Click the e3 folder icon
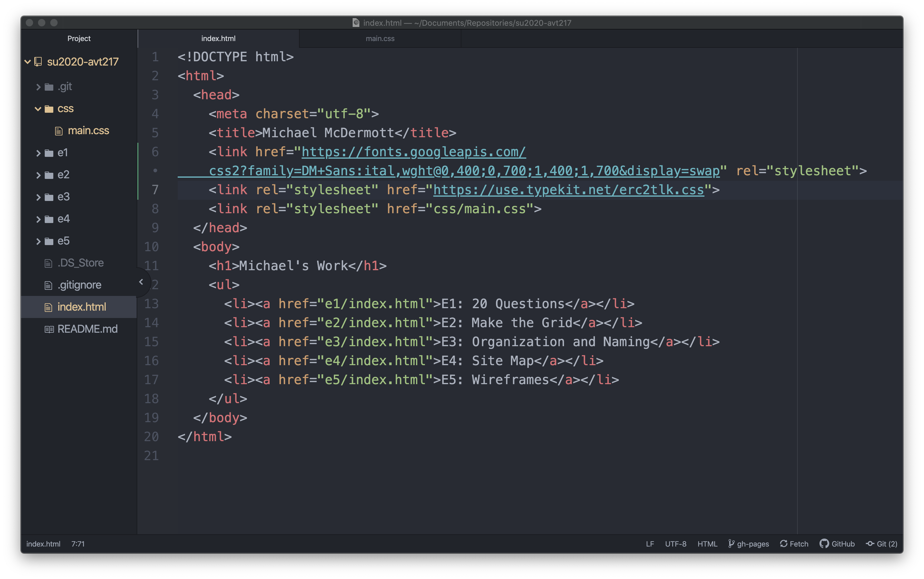Screen dimensions: 924x579 (49, 197)
